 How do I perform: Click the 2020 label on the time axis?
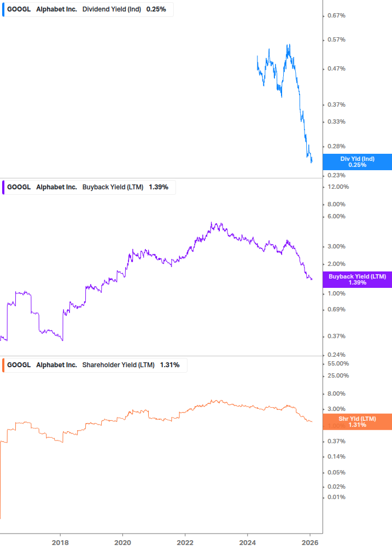coord(122,542)
